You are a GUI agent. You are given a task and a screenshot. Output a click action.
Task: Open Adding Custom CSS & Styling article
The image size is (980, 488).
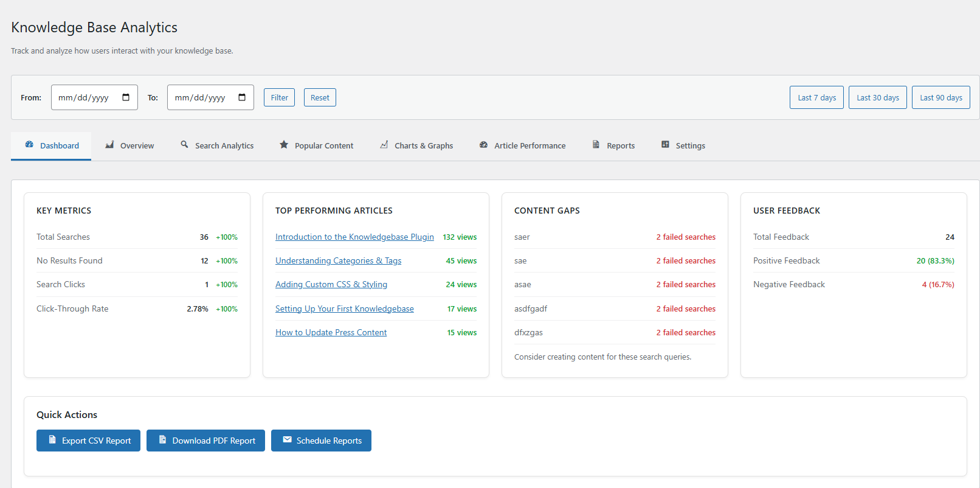(331, 284)
